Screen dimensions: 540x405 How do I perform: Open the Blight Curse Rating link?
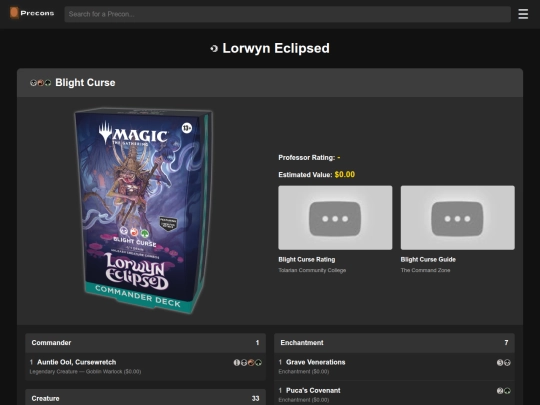[x=307, y=260]
